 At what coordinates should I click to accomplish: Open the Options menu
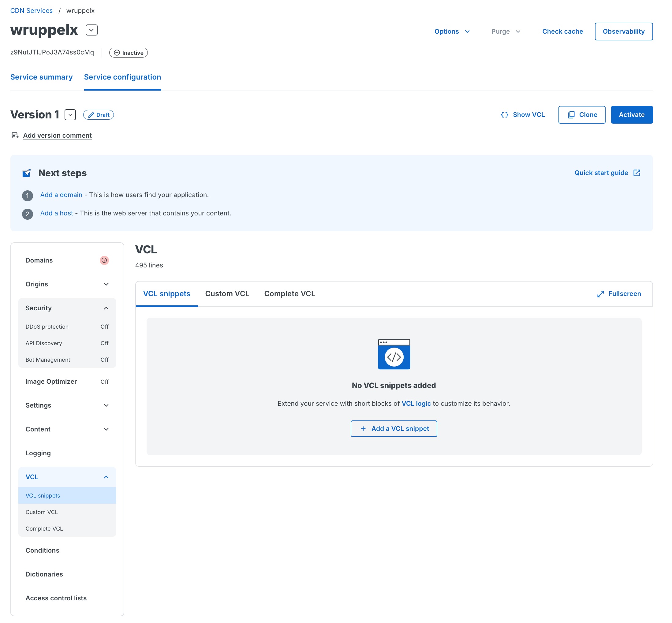(452, 31)
